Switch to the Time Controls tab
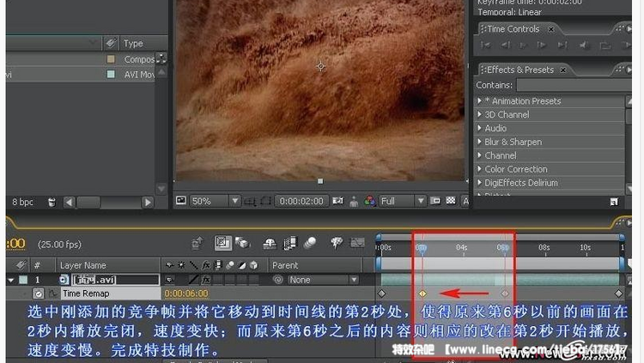644x363 pixels. 513,29
